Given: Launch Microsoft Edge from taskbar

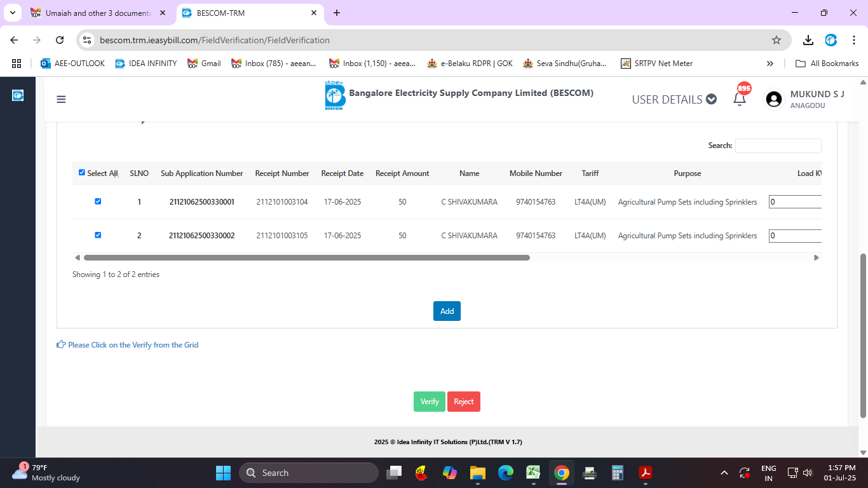Looking at the screenshot, I should pyautogui.click(x=506, y=473).
